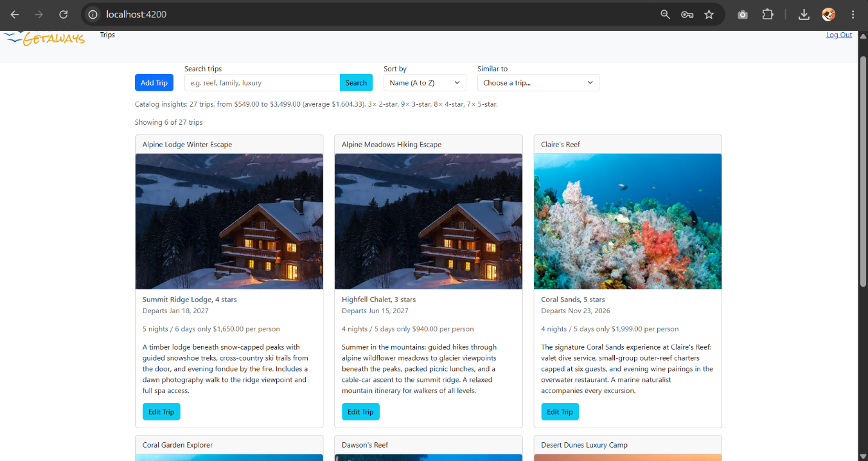Go back with the browser back arrow
868x461 pixels.
pos(15,14)
